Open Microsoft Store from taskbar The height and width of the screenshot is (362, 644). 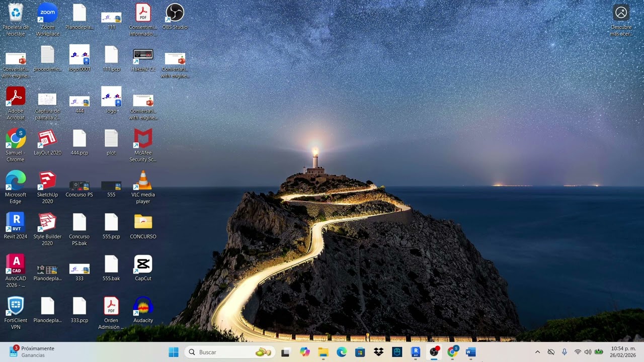[x=360, y=352]
